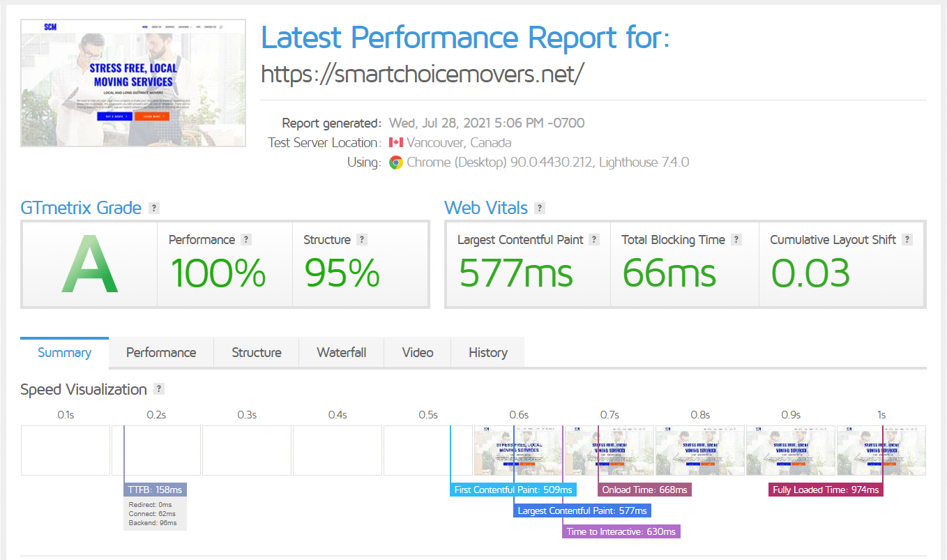Click the Cumulative Layout Shift help icon
The height and width of the screenshot is (560, 947).
click(907, 239)
